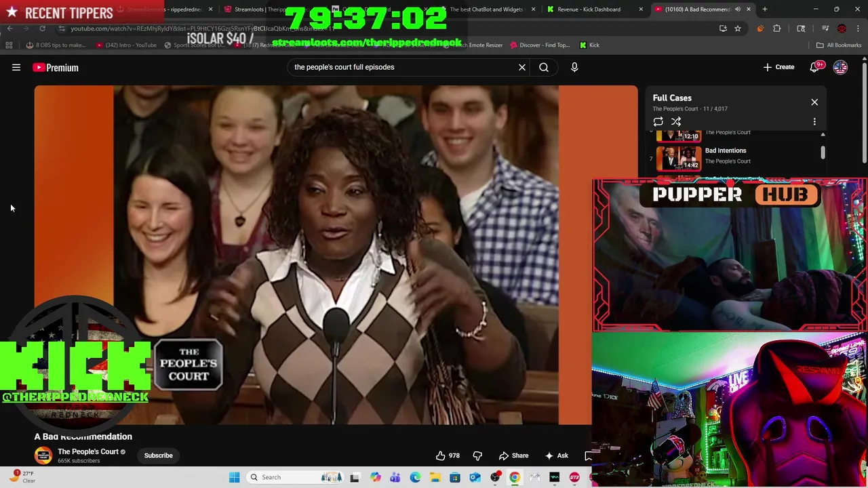The image size is (868, 488).
Task: Run search with the magnifier button
Action: pyautogui.click(x=544, y=67)
